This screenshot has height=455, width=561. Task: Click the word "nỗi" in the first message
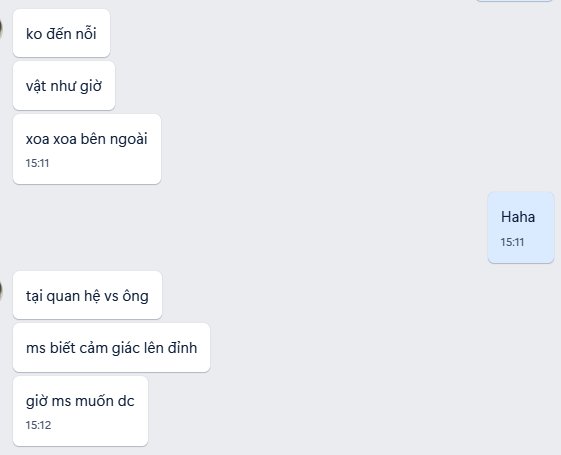pos(86,34)
